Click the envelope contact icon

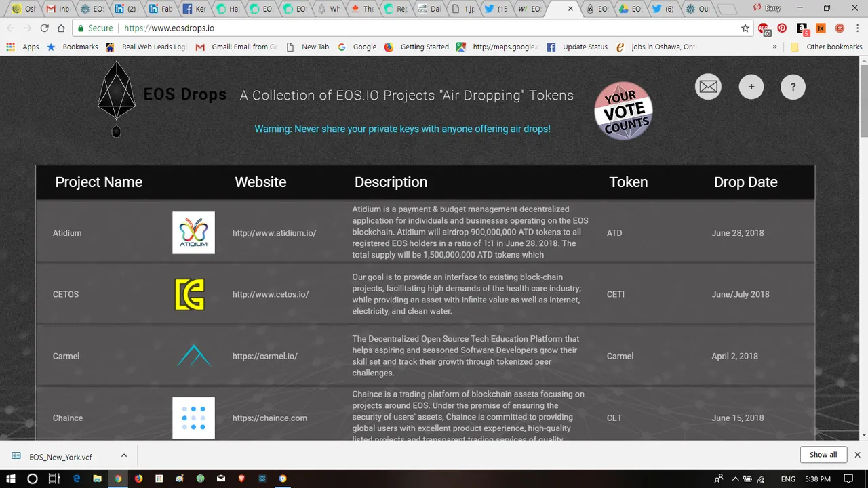(x=708, y=87)
